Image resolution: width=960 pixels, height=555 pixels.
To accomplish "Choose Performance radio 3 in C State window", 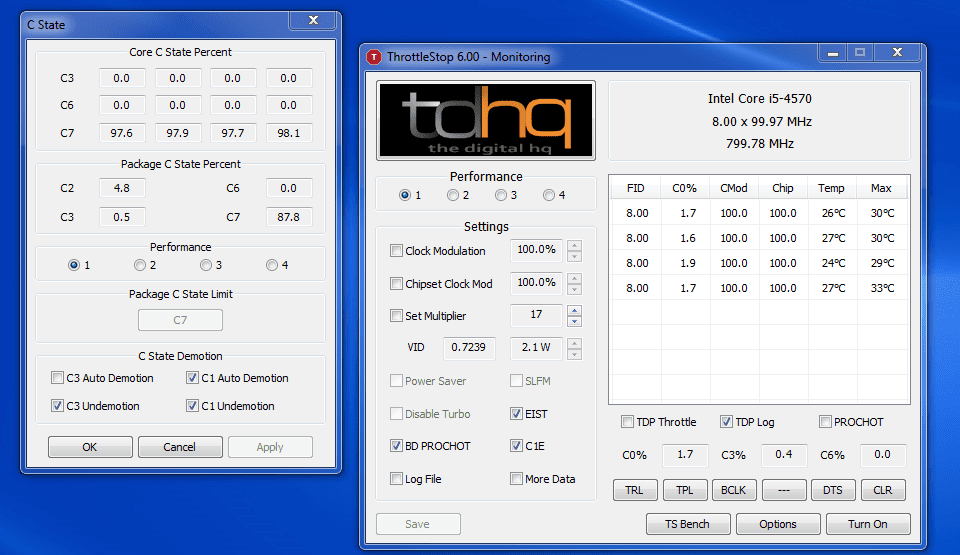I will click(206, 265).
